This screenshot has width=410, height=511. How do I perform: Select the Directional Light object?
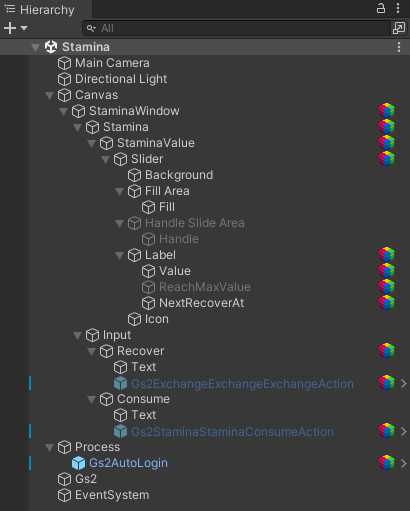[121, 79]
